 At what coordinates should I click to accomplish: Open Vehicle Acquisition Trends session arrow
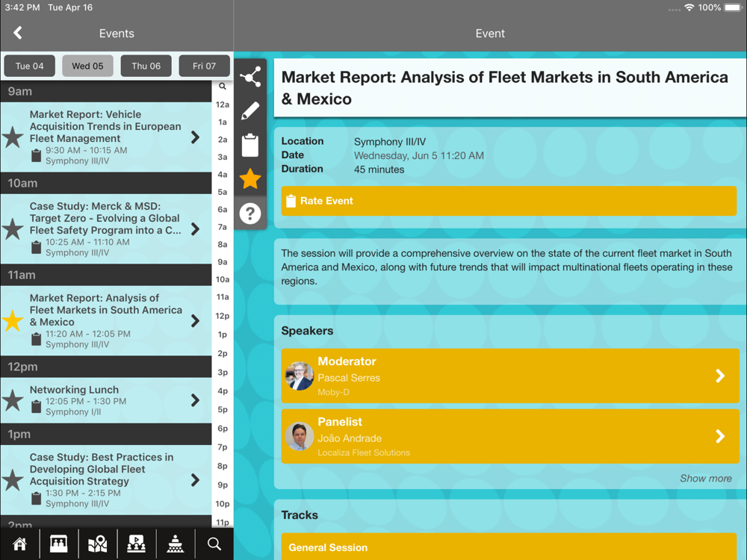point(195,137)
